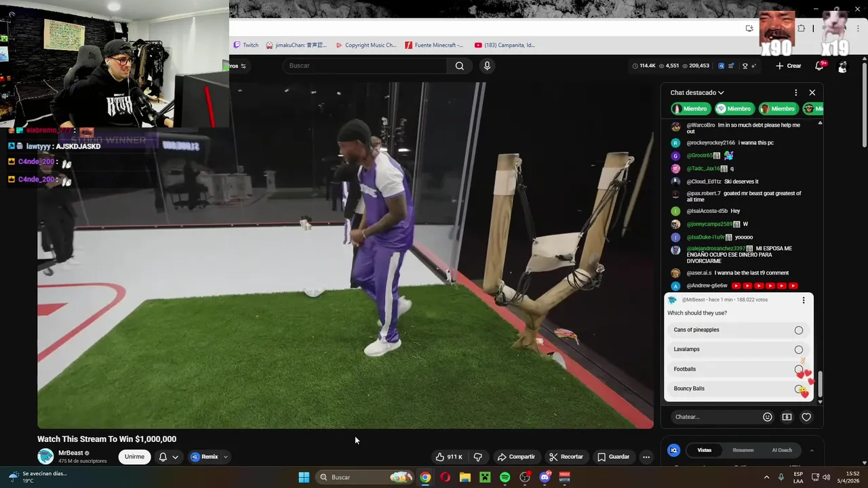Click the Windows taskbar Buscar search box
Screen dimensions: 868x488
point(366,477)
